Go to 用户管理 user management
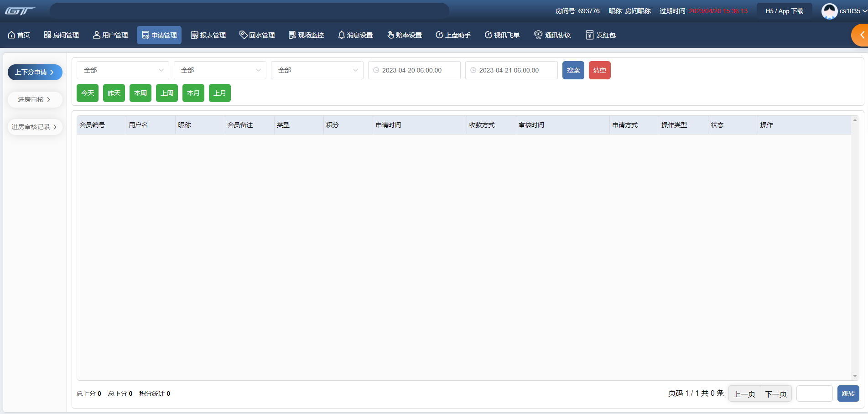This screenshot has width=868, height=414. coord(110,35)
